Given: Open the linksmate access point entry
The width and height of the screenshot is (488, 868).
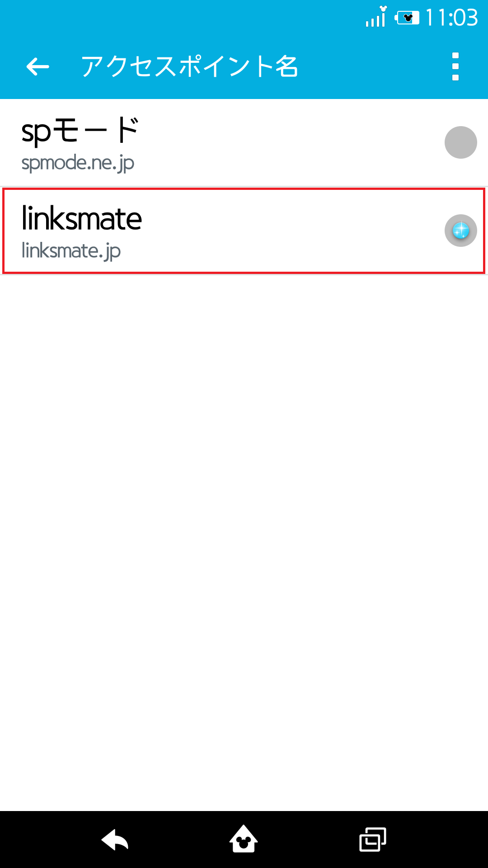Looking at the screenshot, I should 244,231.
